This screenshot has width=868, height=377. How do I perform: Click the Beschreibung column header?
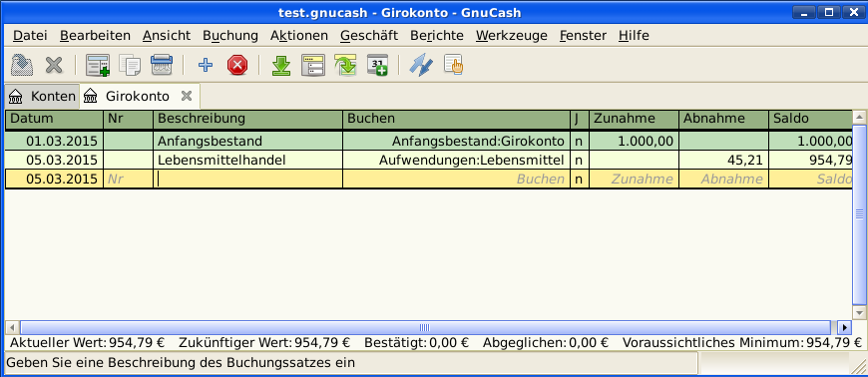[x=248, y=119]
